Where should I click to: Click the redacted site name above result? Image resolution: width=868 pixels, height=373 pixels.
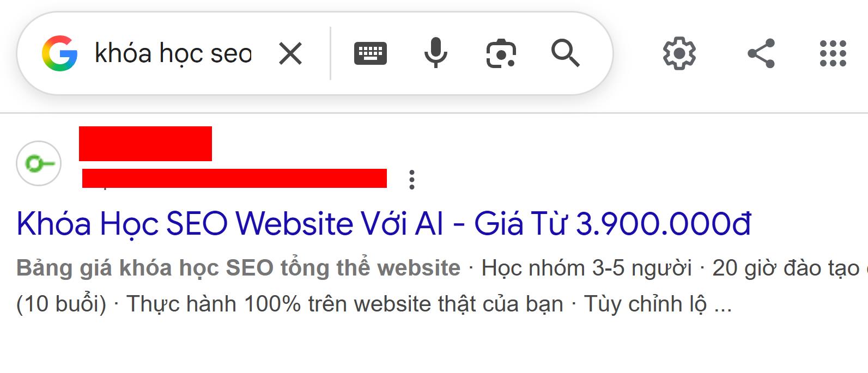click(x=145, y=144)
